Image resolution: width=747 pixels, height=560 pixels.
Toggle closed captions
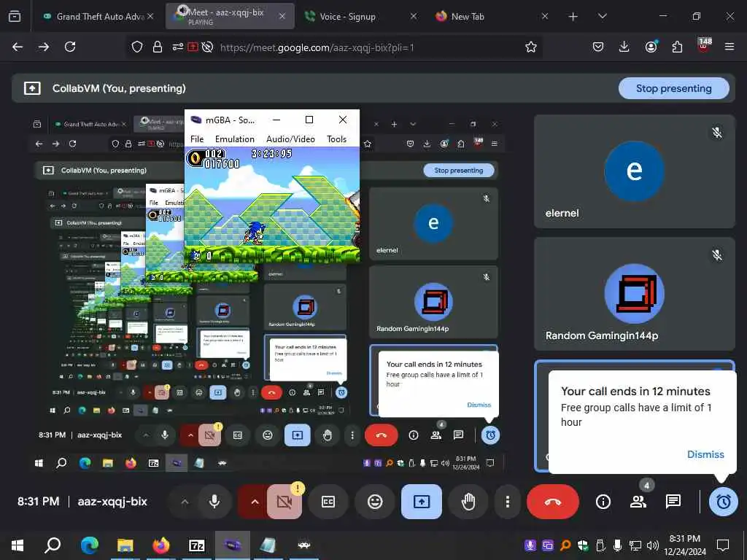[328, 502]
